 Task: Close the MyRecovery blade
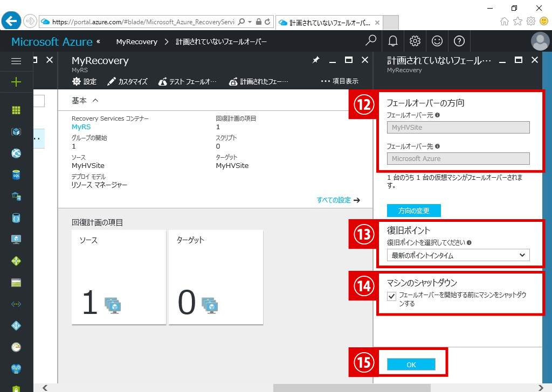[x=365, y=60]
